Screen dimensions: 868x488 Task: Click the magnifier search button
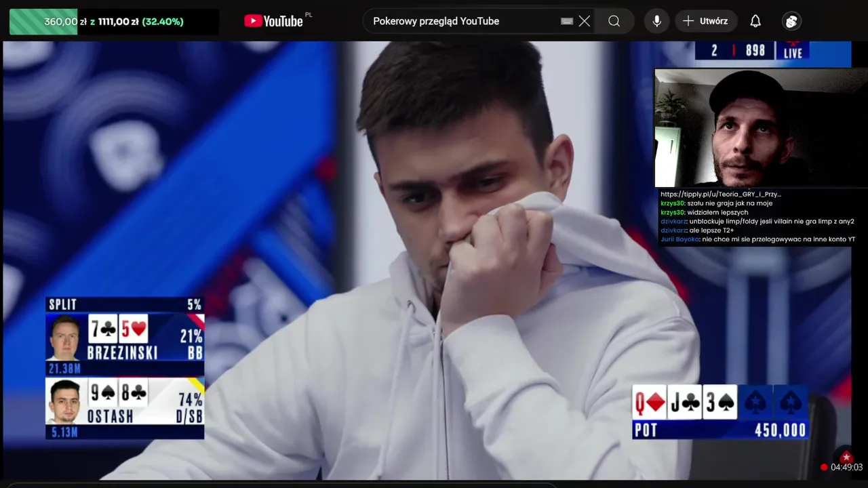point(614,21)
